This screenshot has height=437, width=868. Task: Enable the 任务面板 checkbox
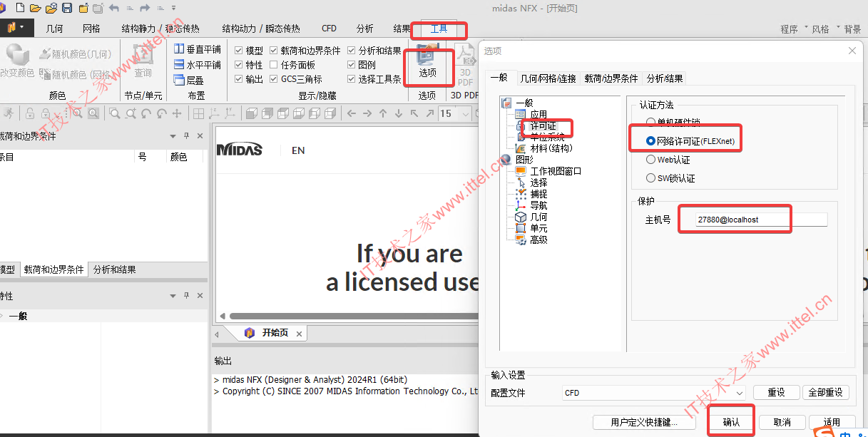click(274, 65)
